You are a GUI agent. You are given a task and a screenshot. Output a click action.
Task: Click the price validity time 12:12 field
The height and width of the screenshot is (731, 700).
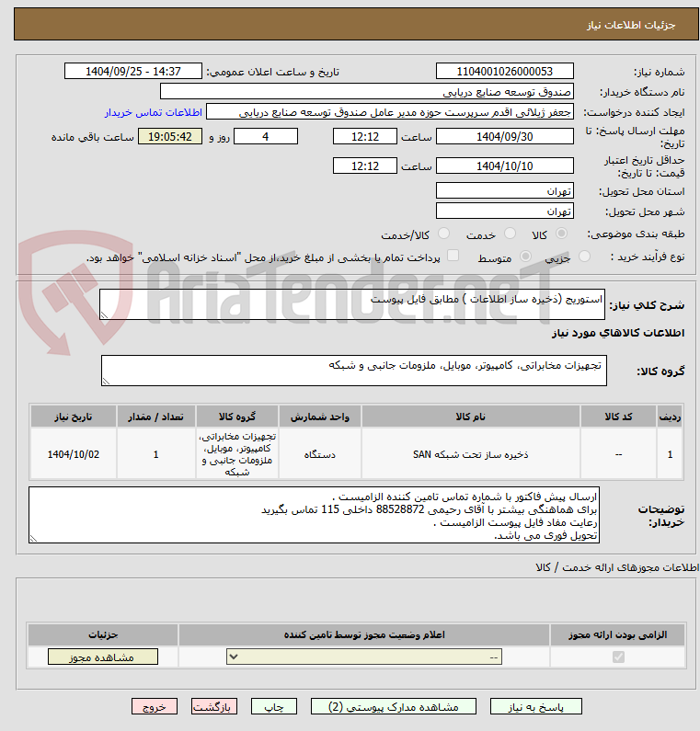coord(364,166)
